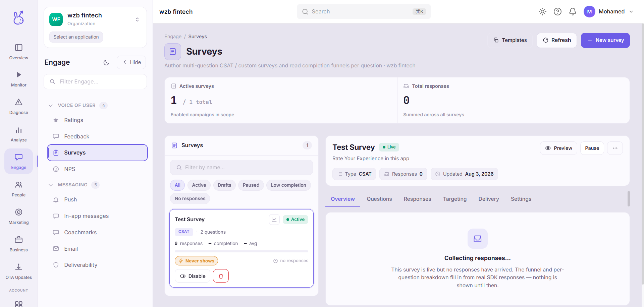Open NPS in the sidebar
The image size is (644, 307).
(97, 169)
